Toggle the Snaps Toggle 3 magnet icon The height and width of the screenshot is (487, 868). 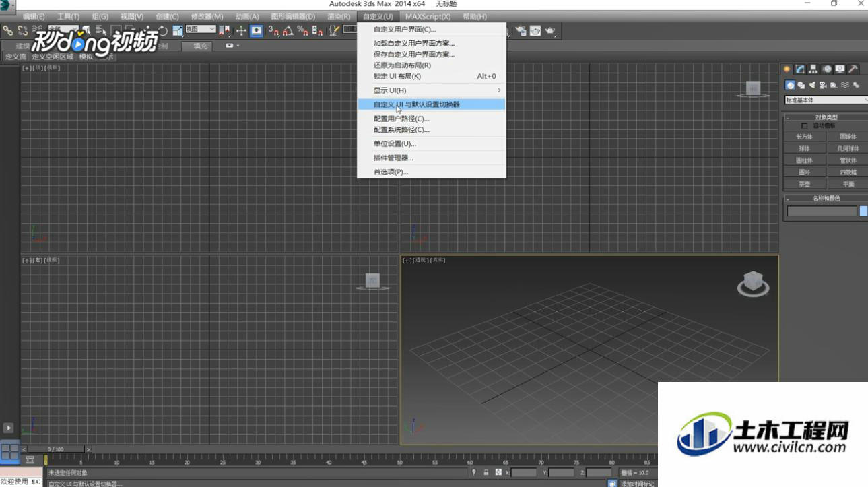(x=273, y=31)
